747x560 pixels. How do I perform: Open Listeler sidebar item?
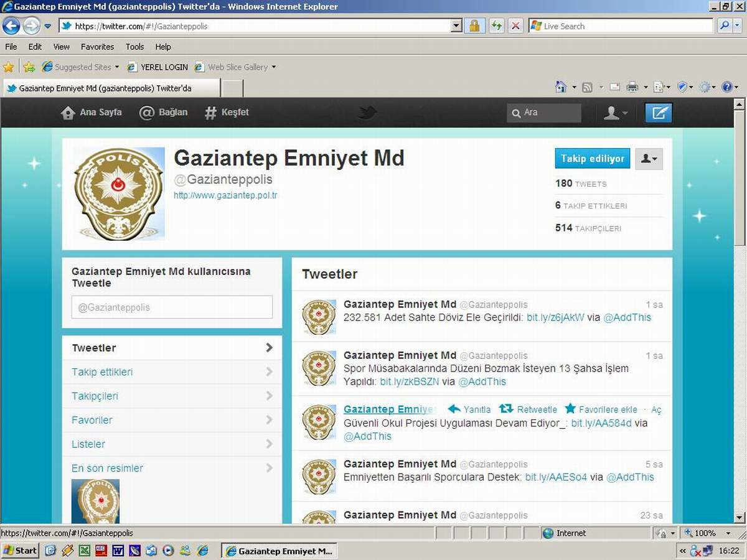(172, 444)
